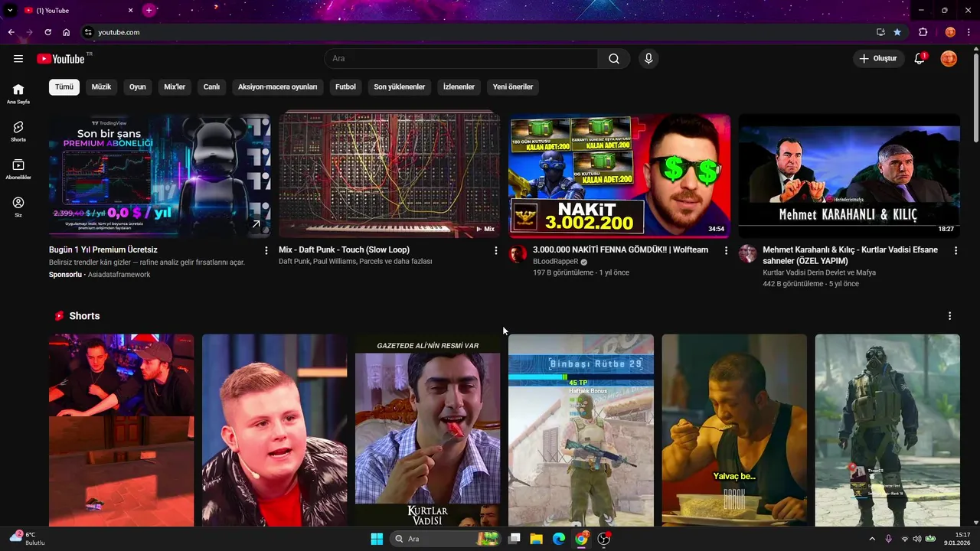Click the search magnifier button
This screenshot has height=551, width=980.
[614, 59]
